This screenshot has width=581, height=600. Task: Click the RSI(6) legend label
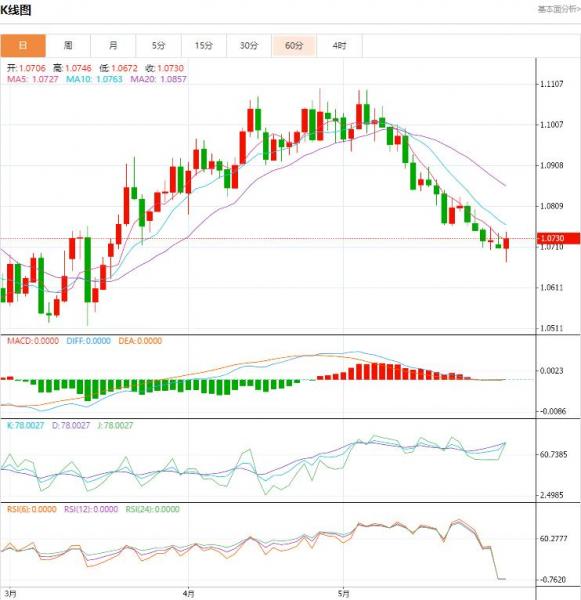coord(32,509)
